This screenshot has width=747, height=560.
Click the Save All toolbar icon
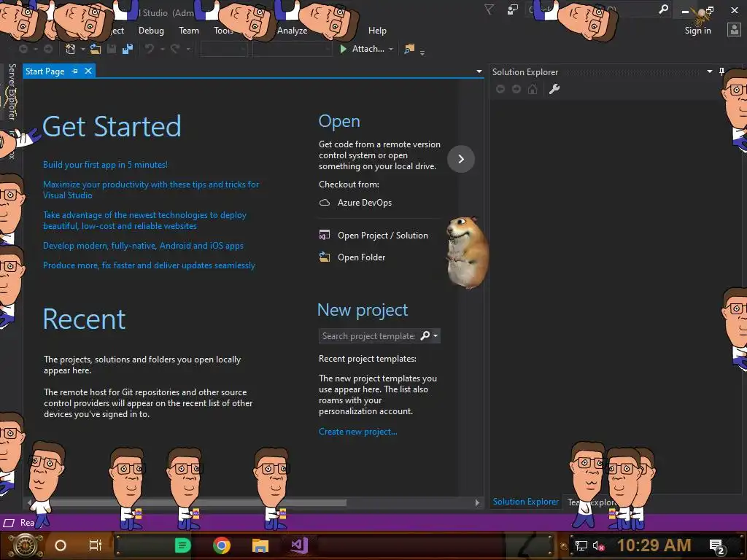pos(128,49)
